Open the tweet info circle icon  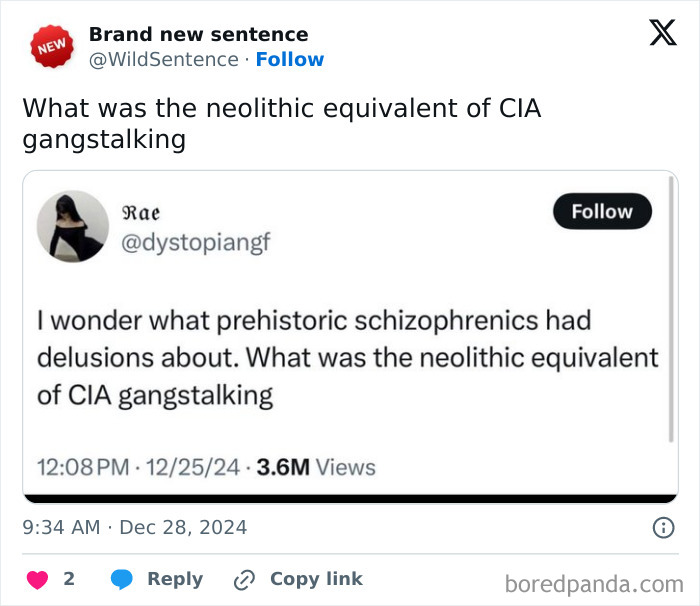662,527
